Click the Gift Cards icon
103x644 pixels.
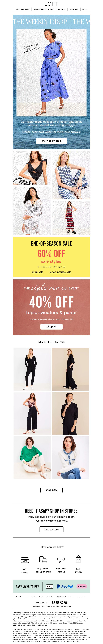click(x=24, y=560)
